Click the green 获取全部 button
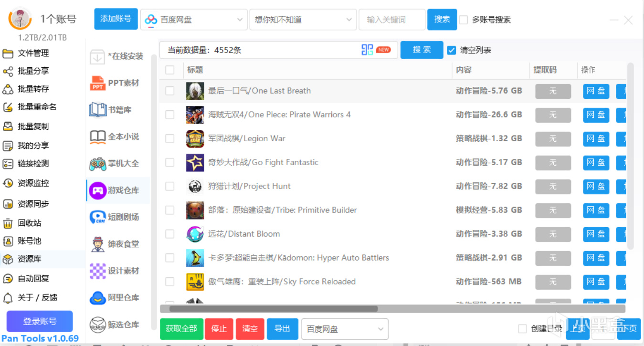This screenshot has width=644, height=346. 181,329
